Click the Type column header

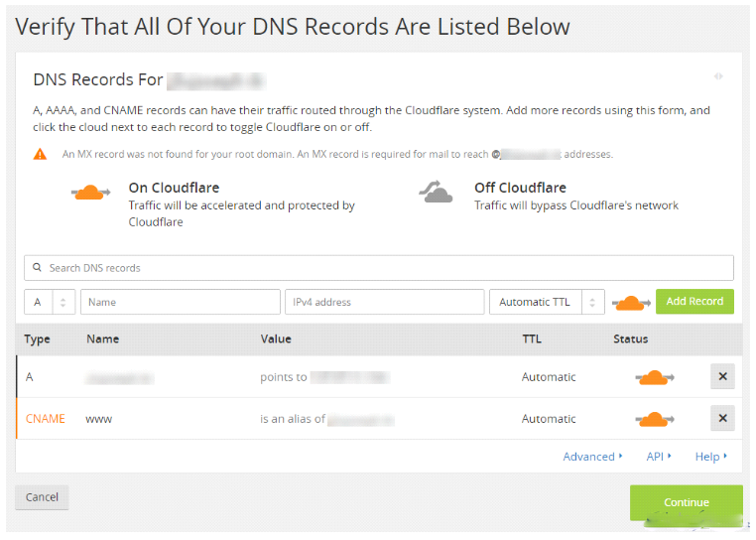click(37, 339)
